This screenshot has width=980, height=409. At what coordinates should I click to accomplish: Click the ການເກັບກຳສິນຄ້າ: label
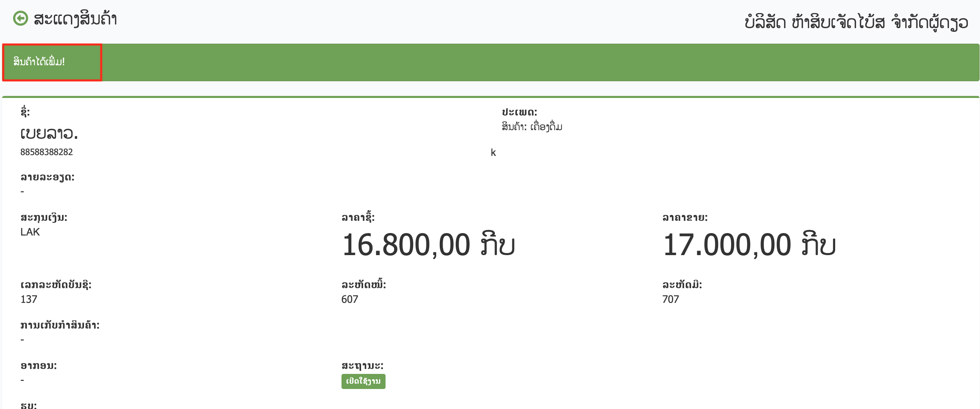(60, 325)
